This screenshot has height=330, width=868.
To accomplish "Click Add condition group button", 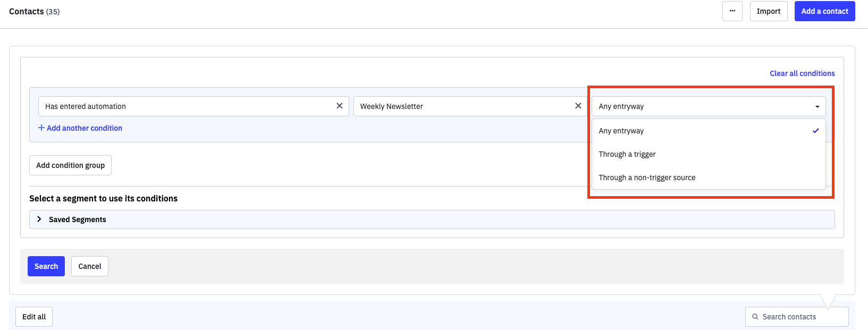I will [x=70, y=165].
